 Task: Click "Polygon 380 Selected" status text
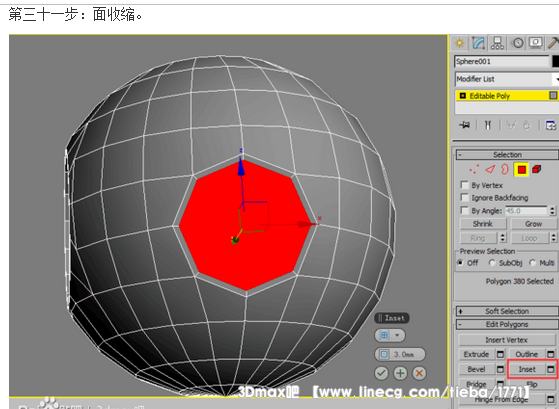519,281
